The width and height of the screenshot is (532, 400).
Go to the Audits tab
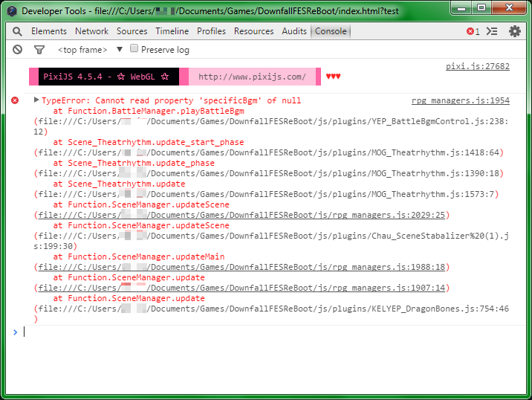tap(294, 31)
